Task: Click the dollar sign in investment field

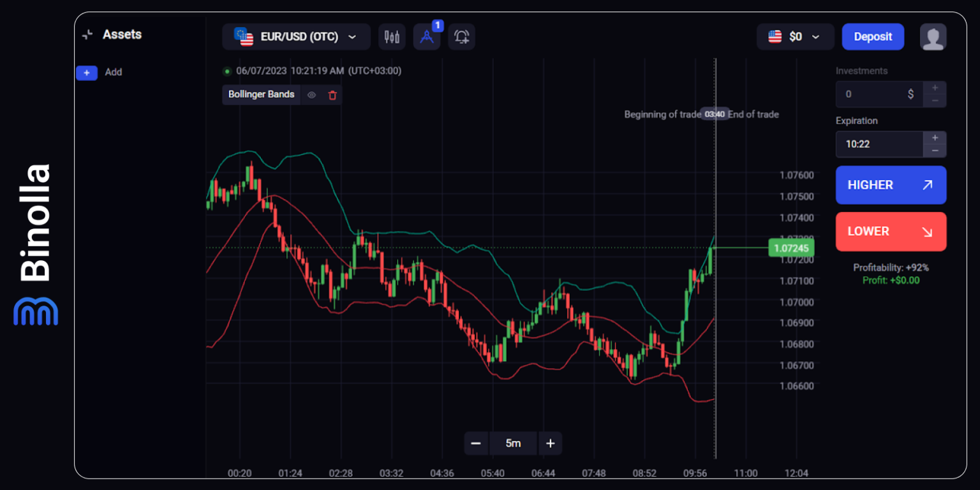Action: 910,94
